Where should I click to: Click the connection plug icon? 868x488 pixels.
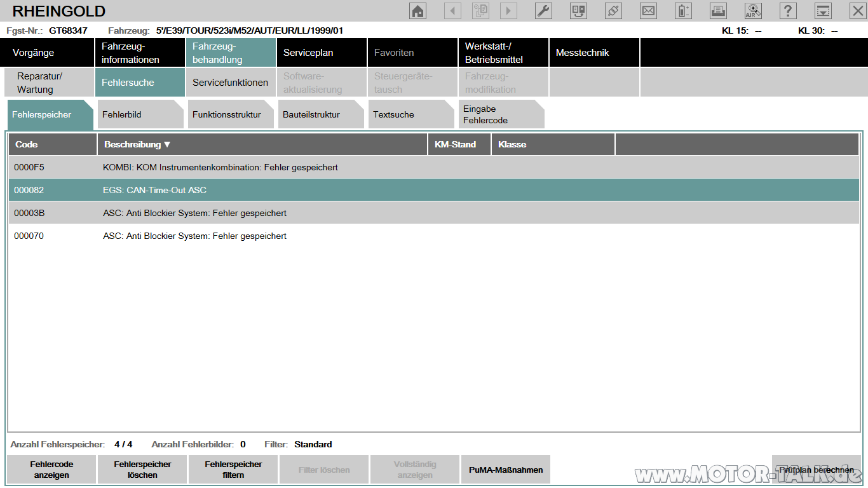(613, 11)
